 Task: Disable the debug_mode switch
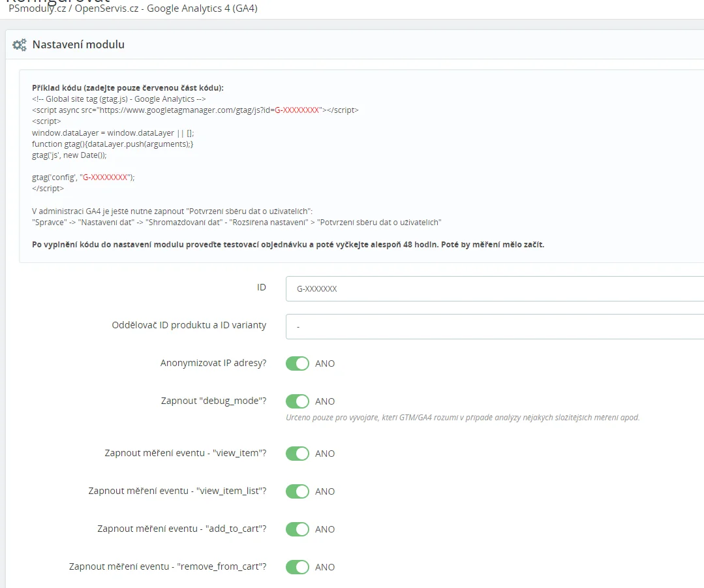tap(298, 401)
